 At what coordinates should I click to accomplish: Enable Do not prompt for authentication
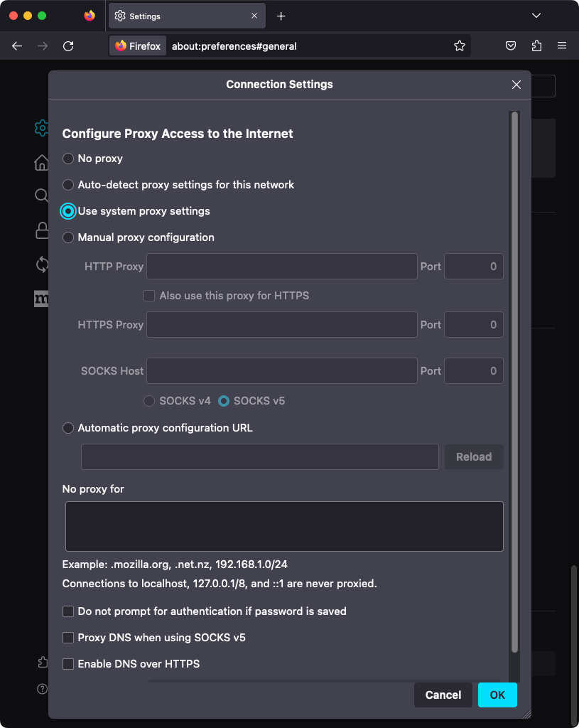click(x=68, y=611)
